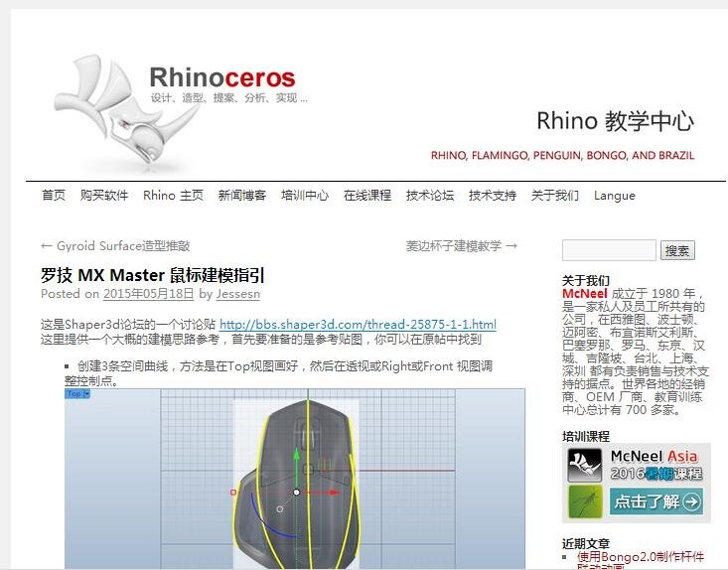Screen dimensions: 728x570
Task: Open author Jessesn's profile link
Action: point(237,294)
